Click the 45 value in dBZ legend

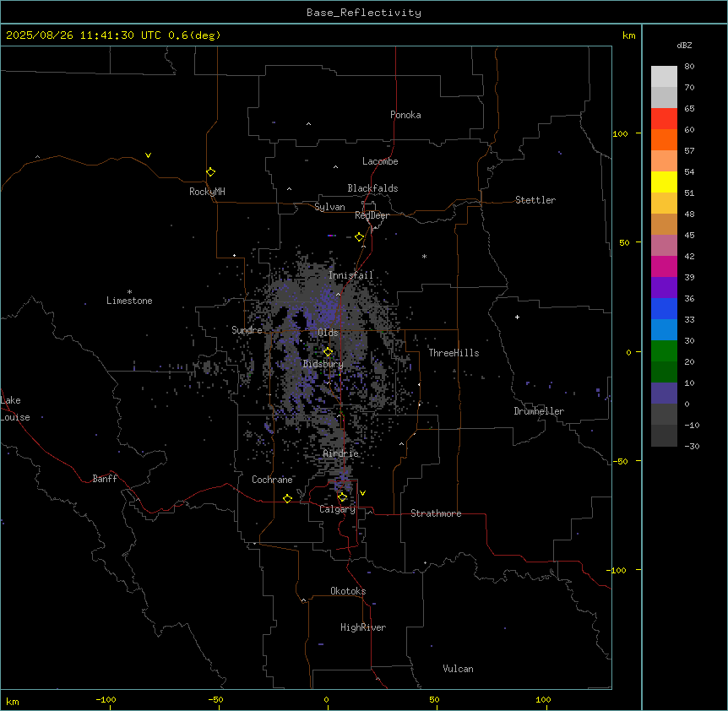point(689,235)
